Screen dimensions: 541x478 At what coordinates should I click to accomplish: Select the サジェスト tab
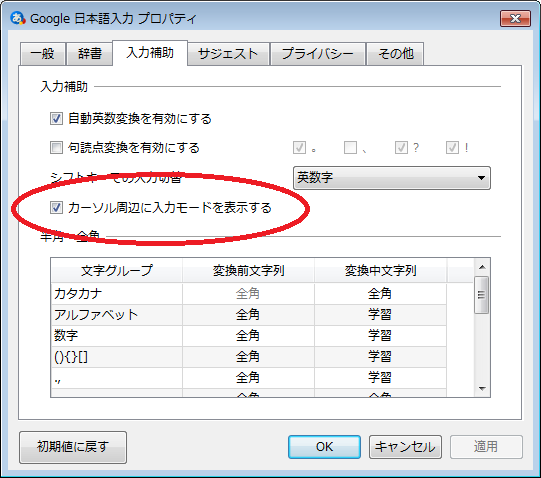pos(228,54)
